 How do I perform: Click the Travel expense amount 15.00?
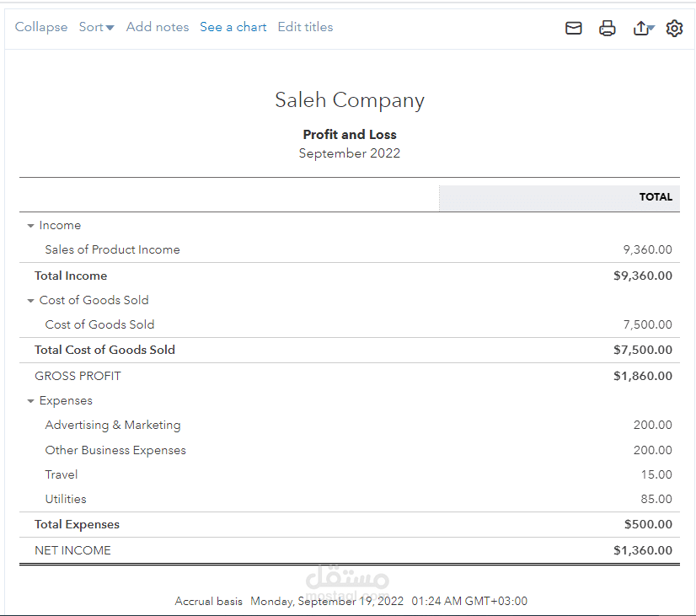656,474
